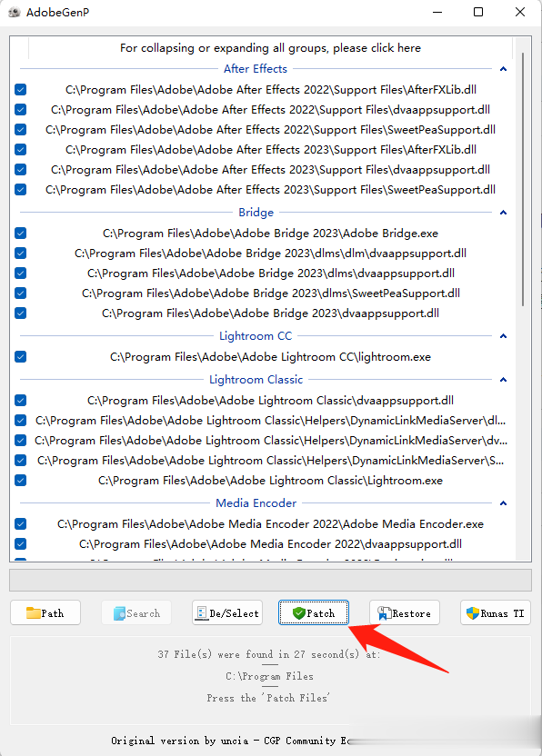542x756 pixels.
Task: Uncheck Bridge 2023 dlms\dlm\dvaappsupport.dll
Action: tap(20, 254)
